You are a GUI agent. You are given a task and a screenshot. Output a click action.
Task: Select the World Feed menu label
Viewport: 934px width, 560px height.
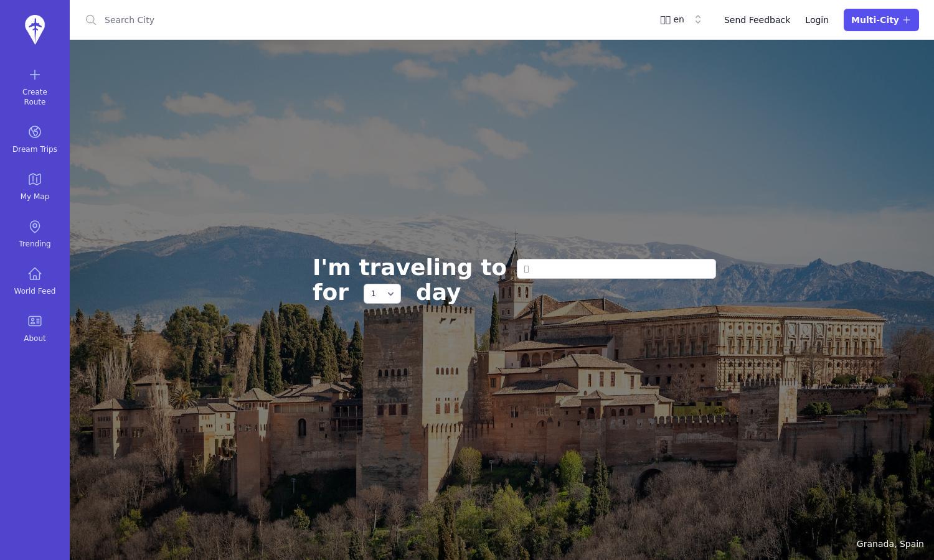pyautogui.click(x=35, y=291)
